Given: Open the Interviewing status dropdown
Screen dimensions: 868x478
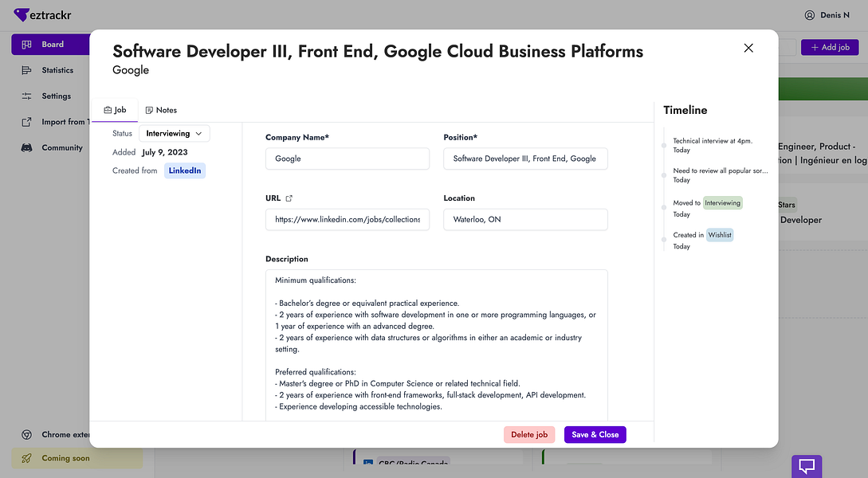Looking at the screenshot, I should [175, 133].
